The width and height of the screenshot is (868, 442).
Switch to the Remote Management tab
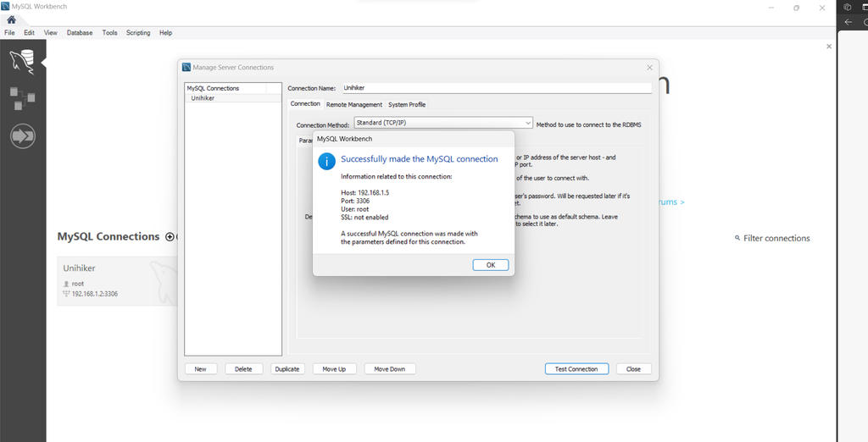[353, 104]
